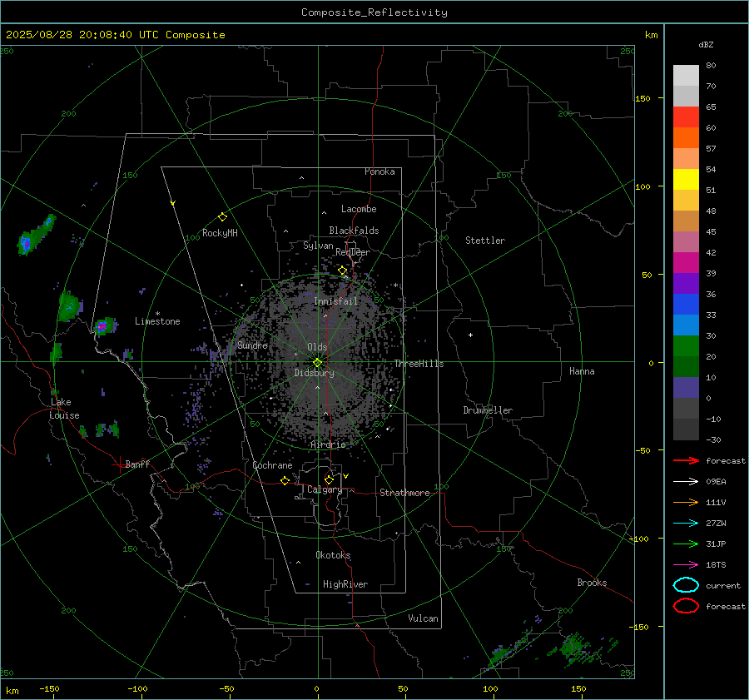Click the yellow diamond marker near RockyMH

coord(222,217)
